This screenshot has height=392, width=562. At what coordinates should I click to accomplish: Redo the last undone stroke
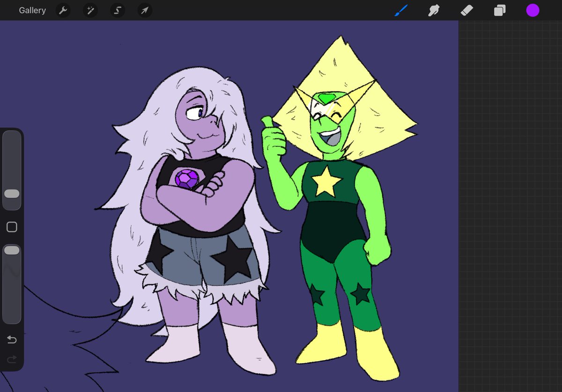pyautogui.click(x=12, y=359)
